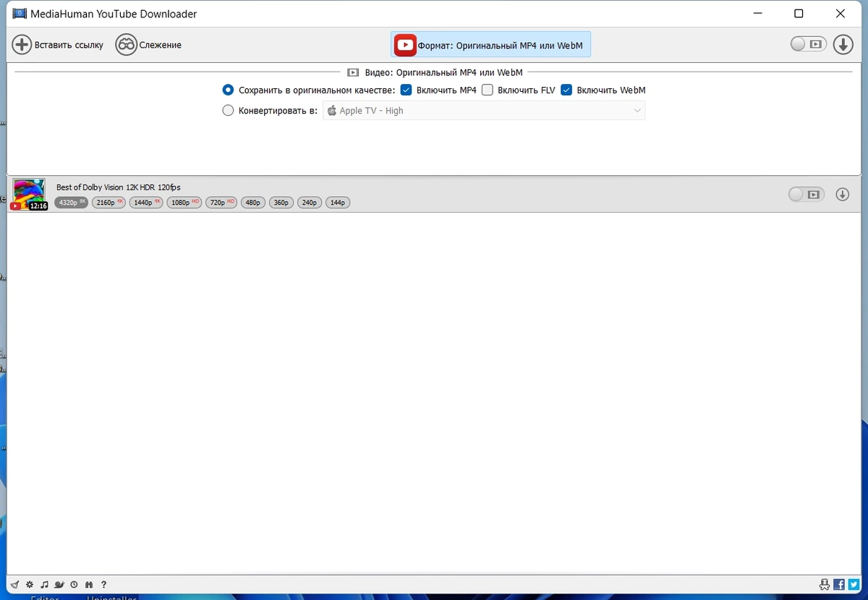The image size is (868, 600).
Task: Open the Слежение tracking button
Action: click(148, 45)
